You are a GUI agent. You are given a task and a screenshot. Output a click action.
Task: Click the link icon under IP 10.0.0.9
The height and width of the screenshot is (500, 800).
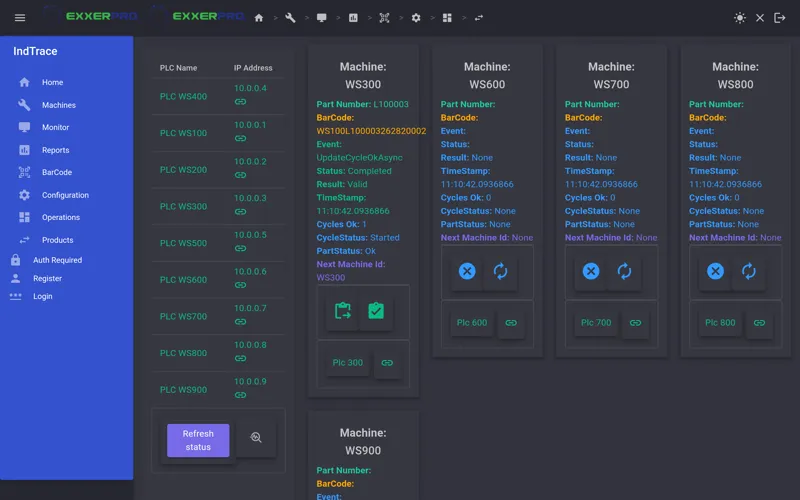point(240,395)
